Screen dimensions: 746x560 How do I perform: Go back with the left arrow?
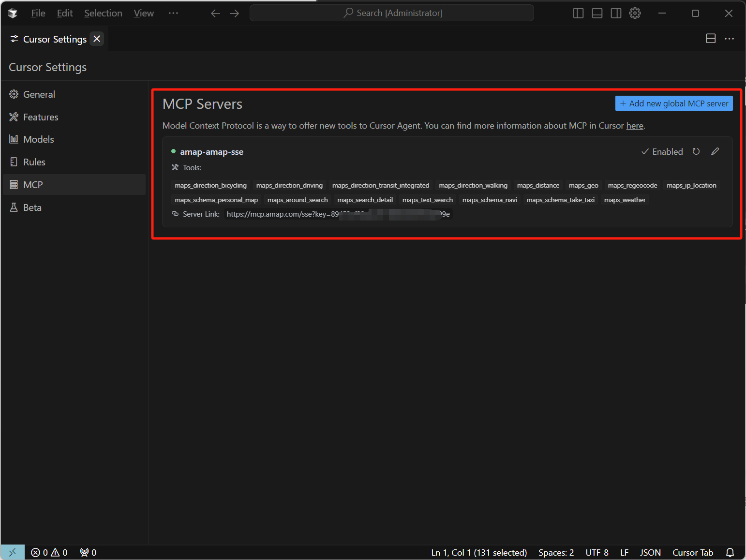[215, 13]
